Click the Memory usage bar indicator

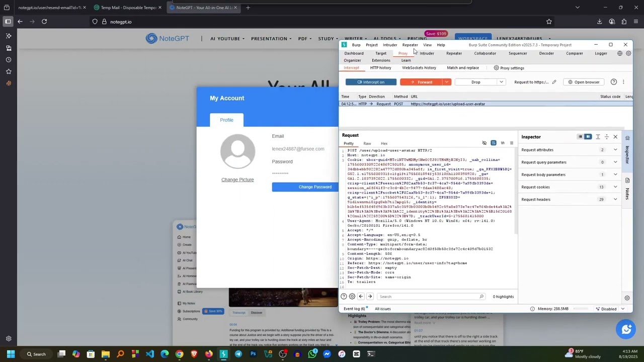click(581, 309)
